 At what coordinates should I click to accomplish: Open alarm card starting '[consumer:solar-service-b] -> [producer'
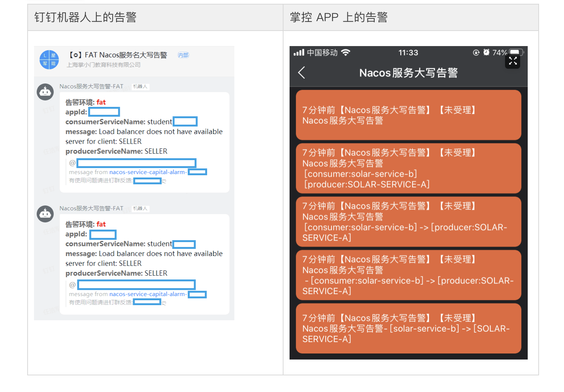coord(408,222)
